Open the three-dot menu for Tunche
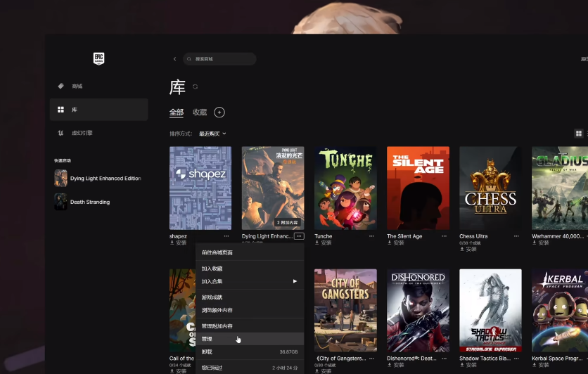The height and width of the screenshot is (374, 588). pos(371,236)
